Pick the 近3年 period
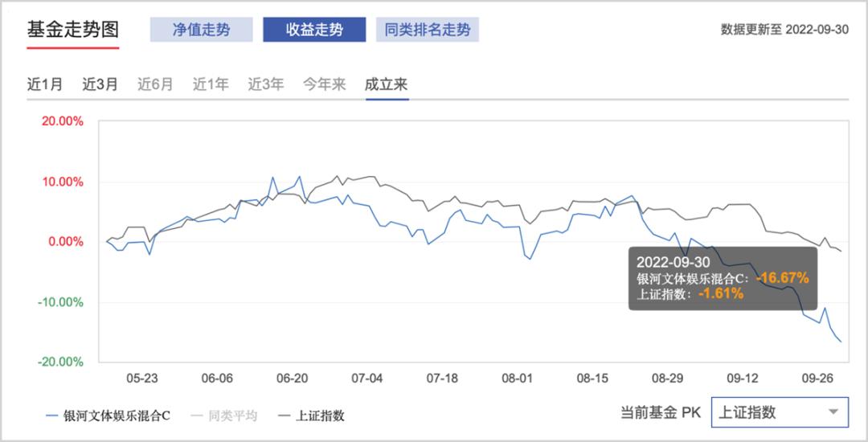The width and height of the screenshot is (868, 442). (x=265, y=84)
